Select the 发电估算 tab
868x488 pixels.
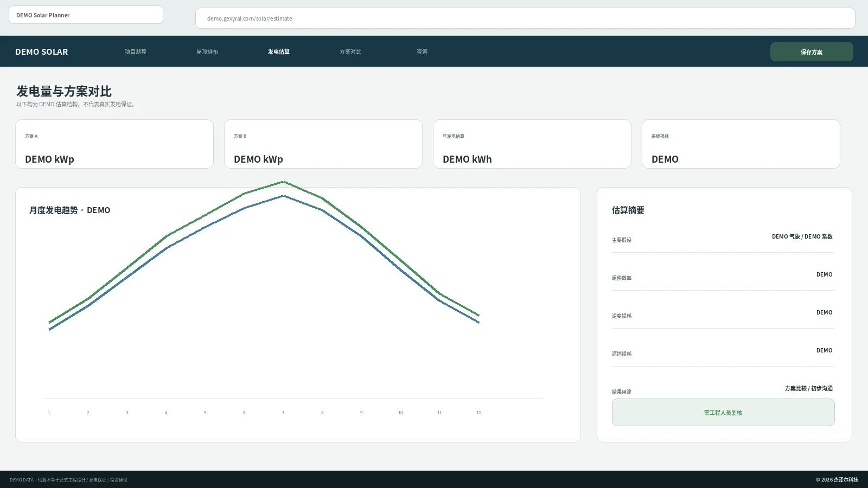click(x=279, y=52)
